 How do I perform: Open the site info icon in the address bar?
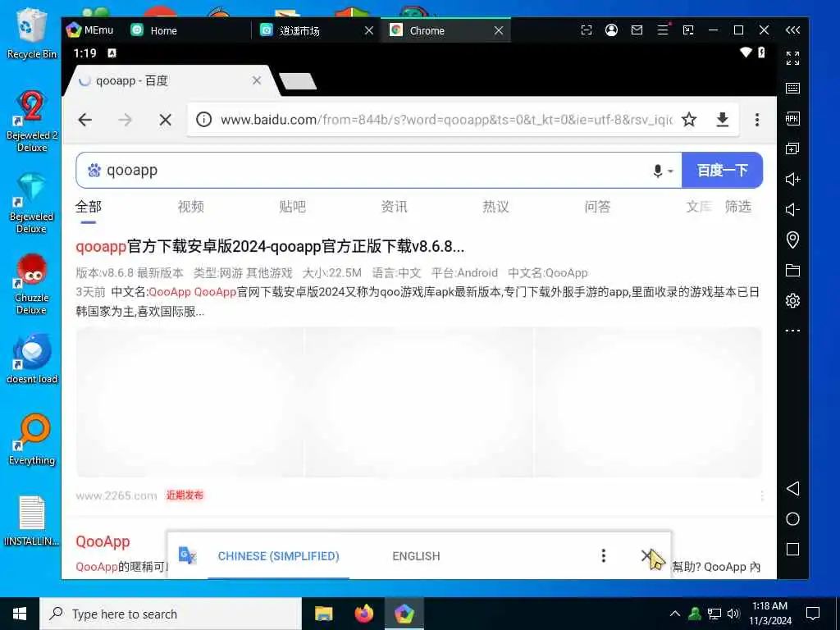pyautogui.click(x=203, y=120)
